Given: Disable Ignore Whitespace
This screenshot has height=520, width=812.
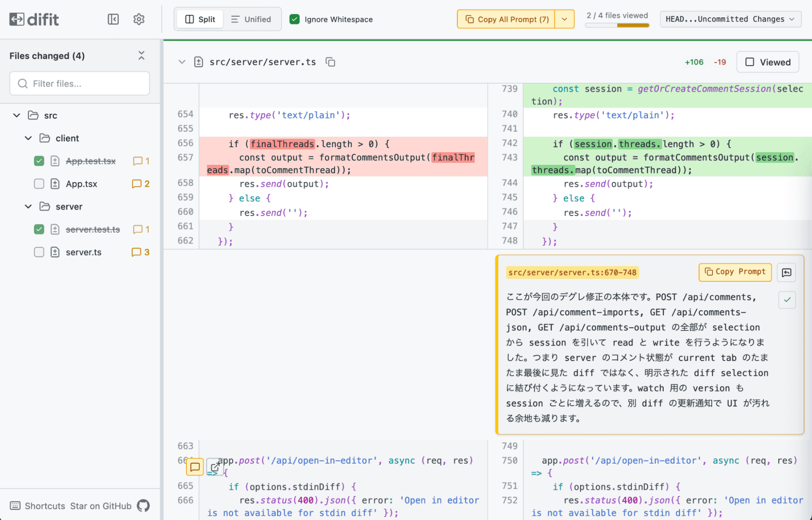Looking at the screenshot, I should pos(294,19).
